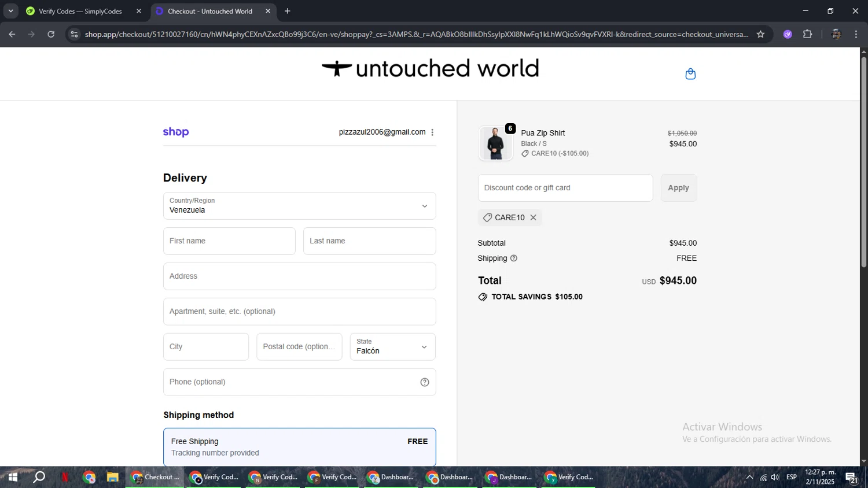
Task: Show hidden system tray icons
Action: [749, 478]
